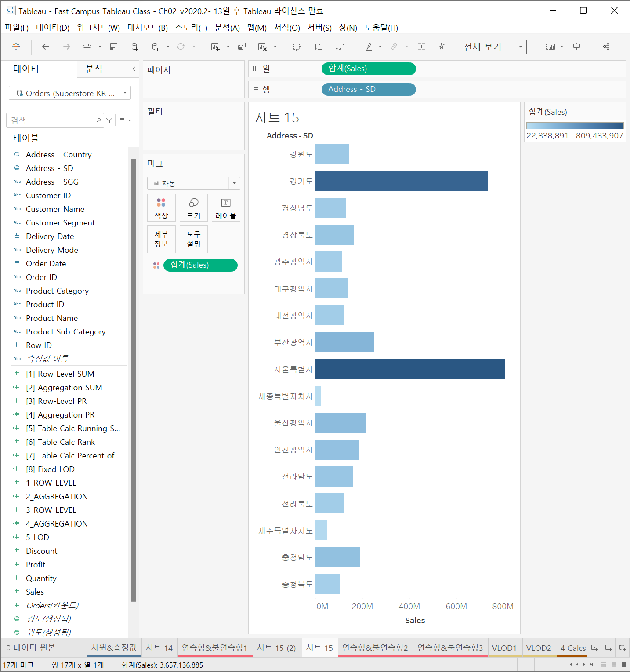The width and height of the screenshot is (630, 672).
Task: Click the Detail (세부 정보) mark card
Action: click(161, 239)
